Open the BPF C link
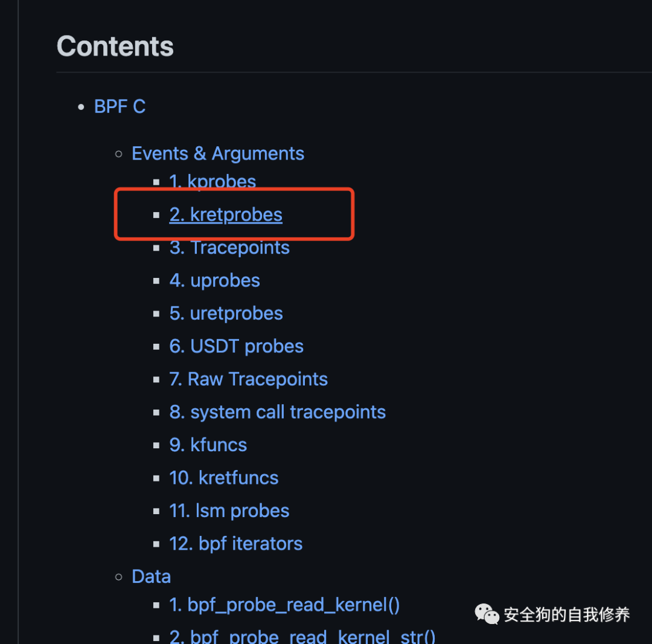The width and height of the screenshot is (652, 644). click(120, 107)
